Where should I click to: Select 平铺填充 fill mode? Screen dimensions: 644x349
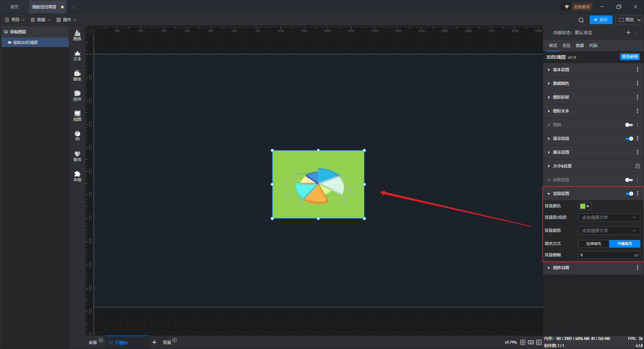(x=625, y=244)
